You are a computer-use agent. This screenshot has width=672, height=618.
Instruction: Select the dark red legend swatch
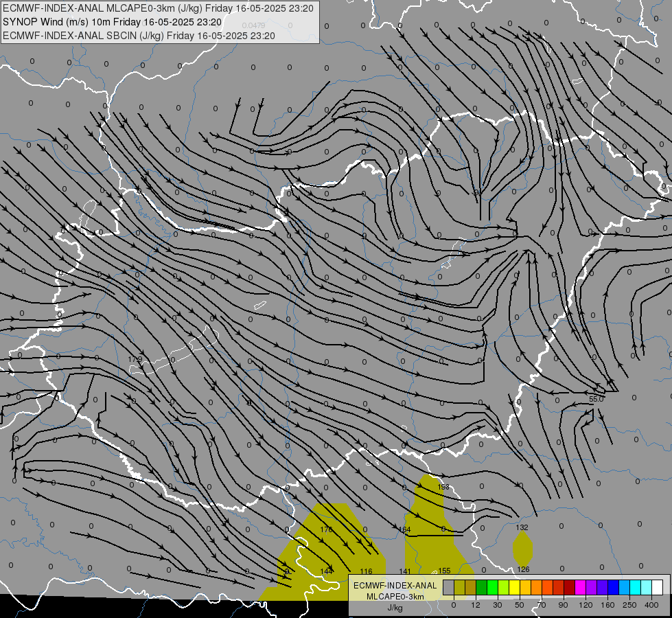tap(570, 587)
